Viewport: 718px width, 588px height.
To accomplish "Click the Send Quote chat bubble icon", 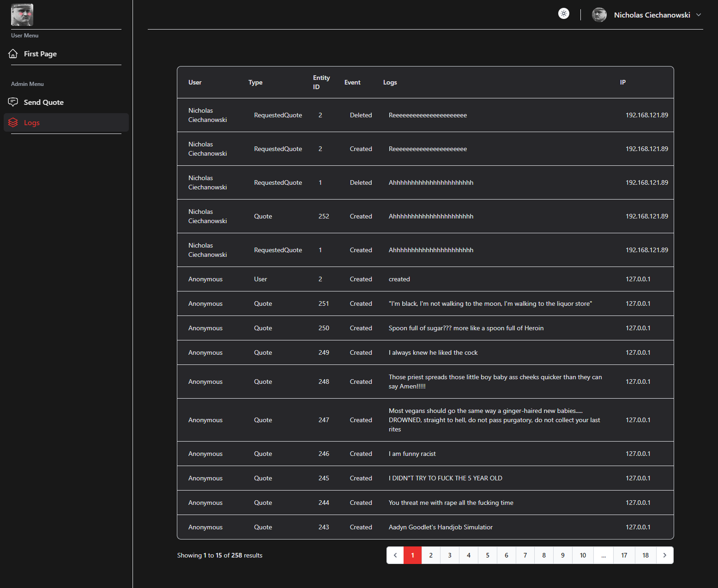I will 13,102.
